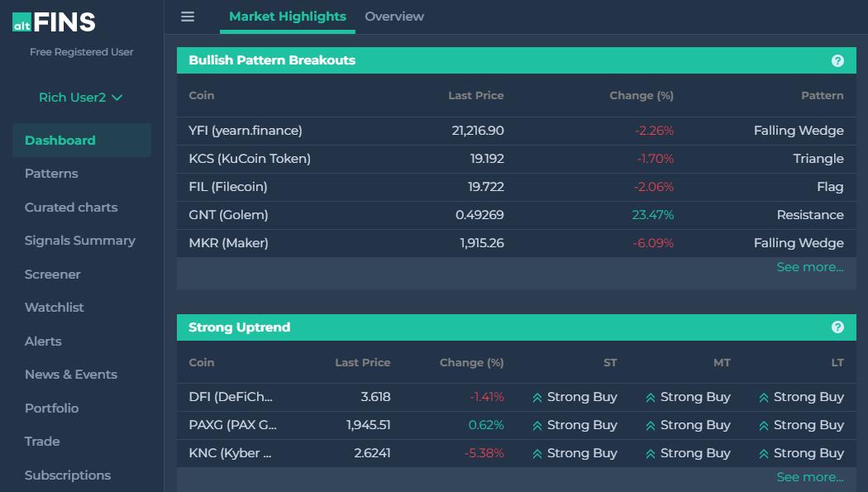
Task: Sort Strong Uptrend by LT column
Action: [837, 363]
